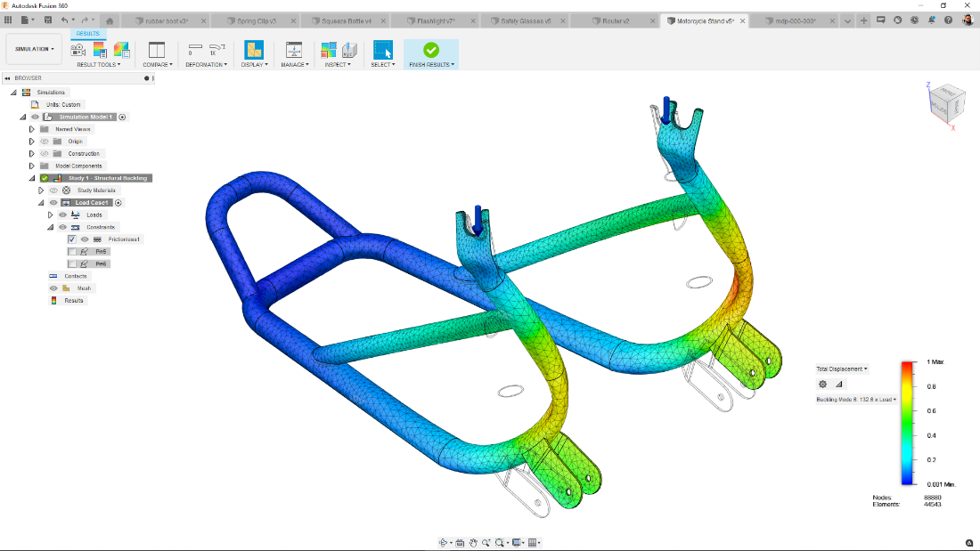
Task: Open the Compare tool in the toolbar
Action: pos(158,52)
